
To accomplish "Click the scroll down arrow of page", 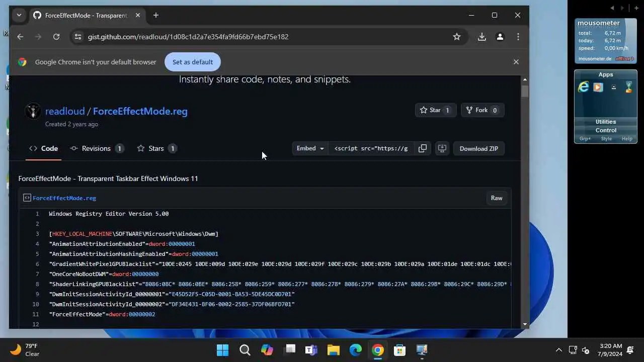I will pyautogui.click(x=525, y=325).
